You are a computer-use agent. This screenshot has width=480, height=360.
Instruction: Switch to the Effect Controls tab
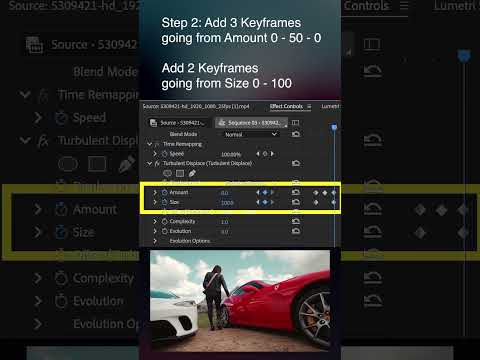click(x=286, y=106)
